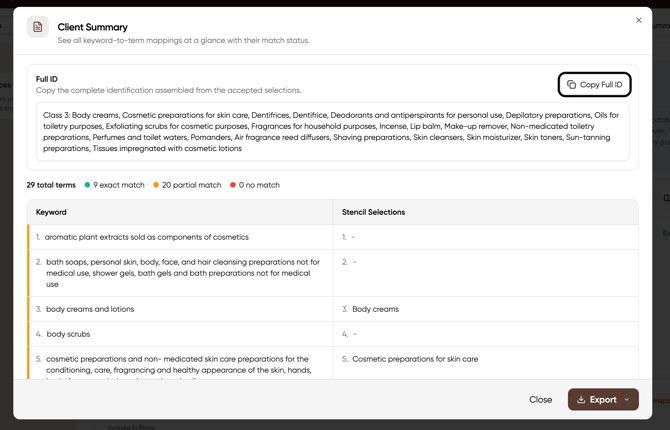Image resolution: width=670 pixels, height=430 pixels.
Task: Click the 'Full ID' section heading
Action: tap(47, 79)
